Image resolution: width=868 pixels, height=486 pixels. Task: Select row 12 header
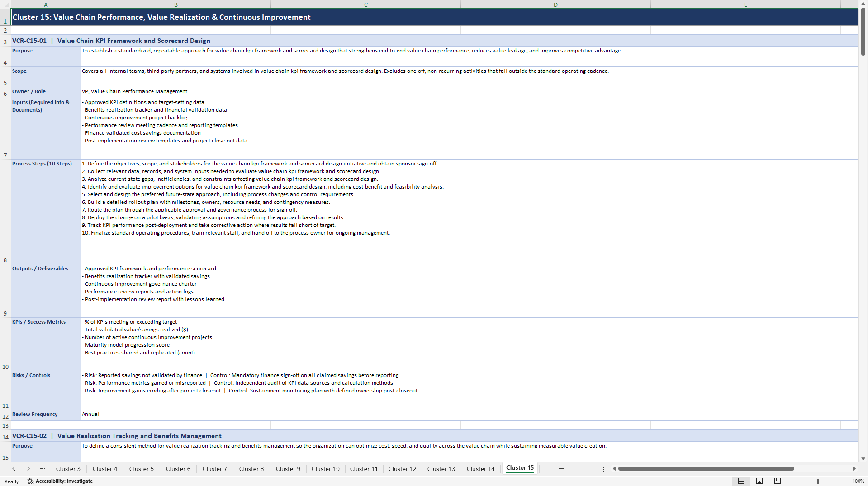click(5, 415)
